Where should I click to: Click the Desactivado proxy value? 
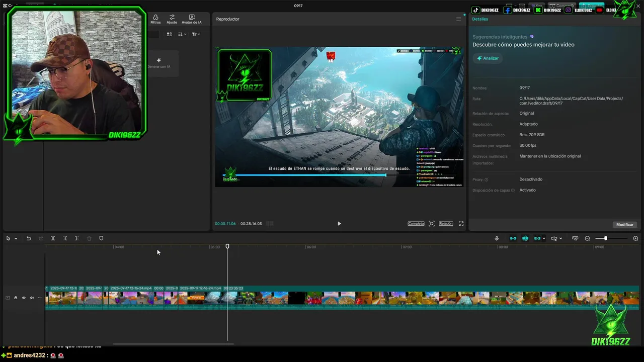[531, 179]
